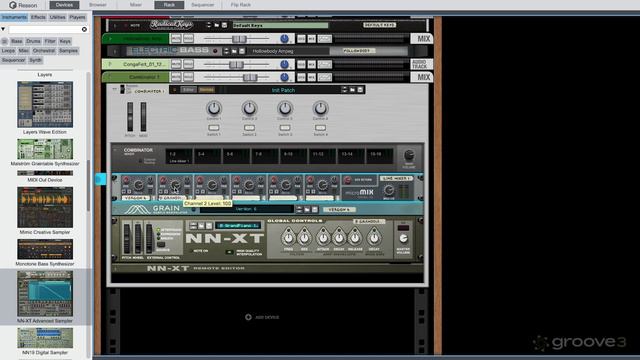640x360 pixels.
Task: Toggle Combinator Switch 3 button
Action: (x=285, y=128)
